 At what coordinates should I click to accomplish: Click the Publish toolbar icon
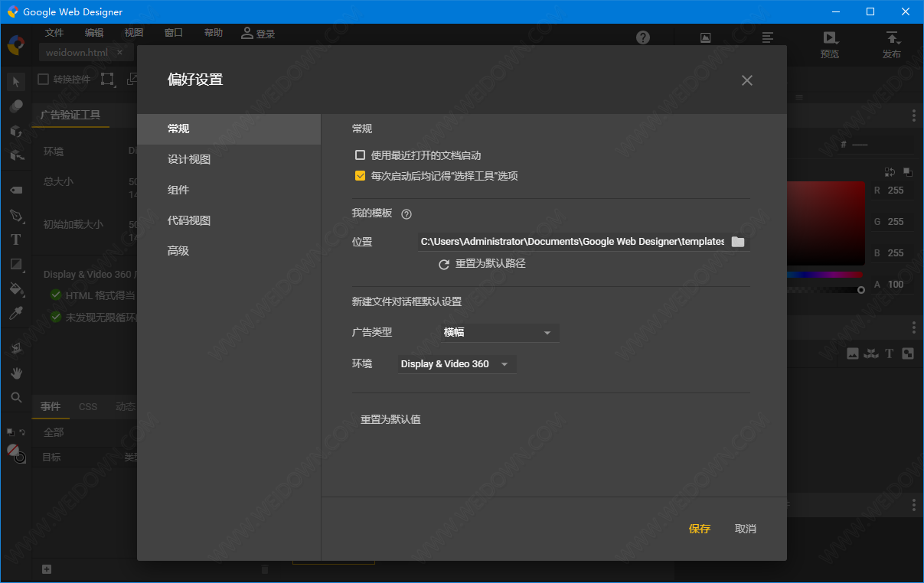pyautogui.click(x=892, y=45)
